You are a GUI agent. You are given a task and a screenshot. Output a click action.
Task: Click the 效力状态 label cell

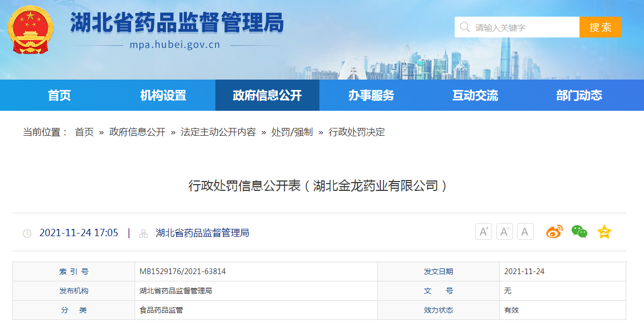click(x=439, y=310)
